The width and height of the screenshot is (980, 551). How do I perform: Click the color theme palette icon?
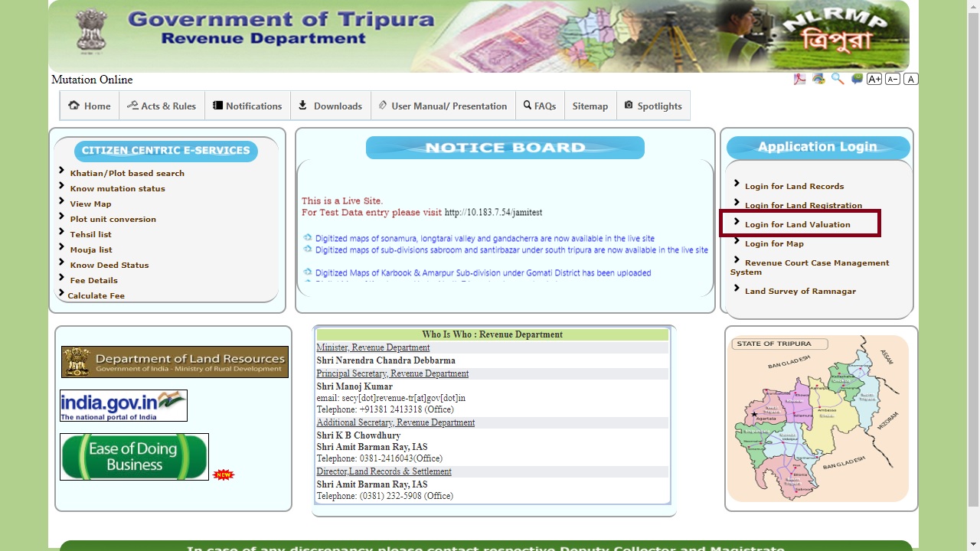point(818,79)
